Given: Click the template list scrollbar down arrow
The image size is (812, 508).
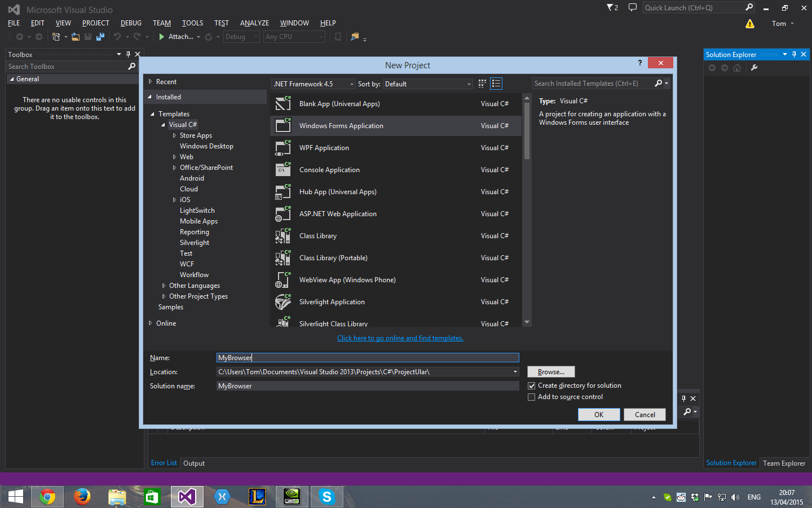Looking at the screenshot, I should point(527,322).
